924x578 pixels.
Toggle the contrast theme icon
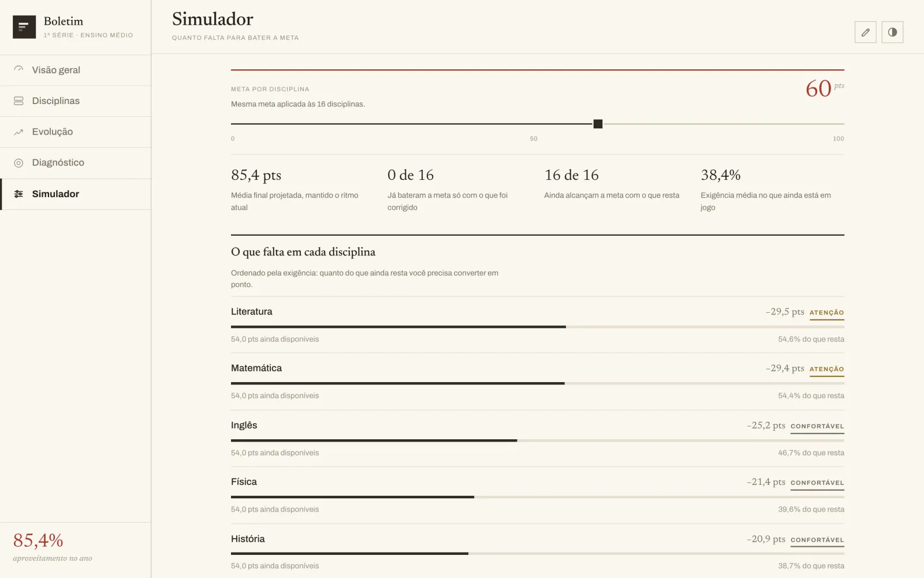(892, 32)
